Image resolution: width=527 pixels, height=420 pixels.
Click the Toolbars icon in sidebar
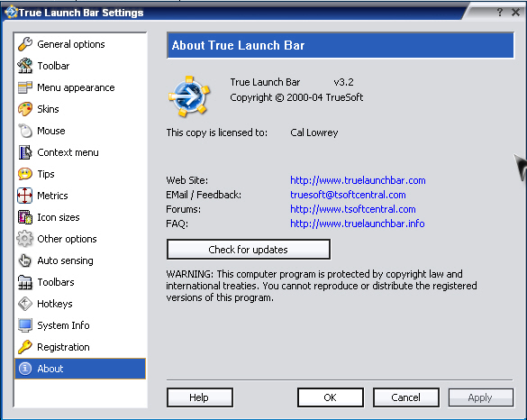coord(25,282)
